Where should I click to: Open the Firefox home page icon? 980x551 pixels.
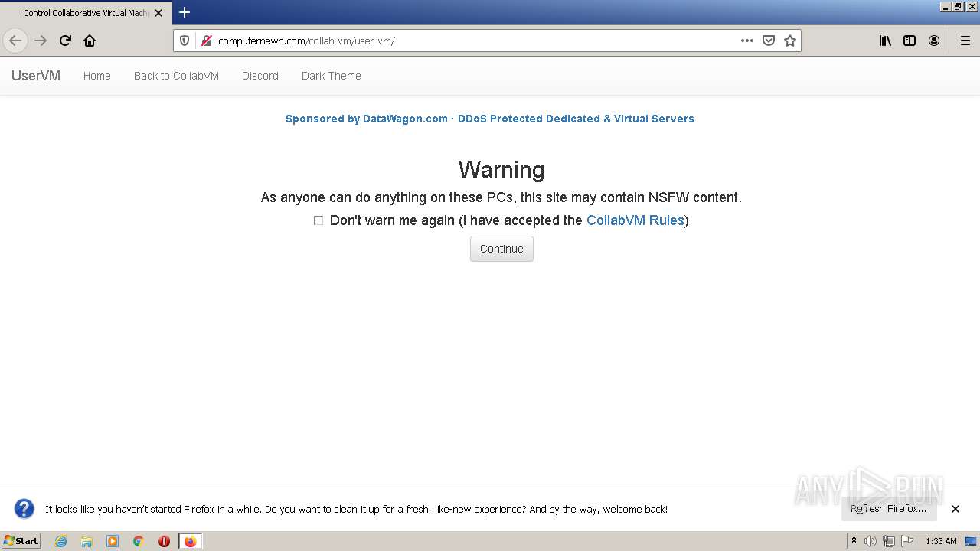tap(90, 41)
